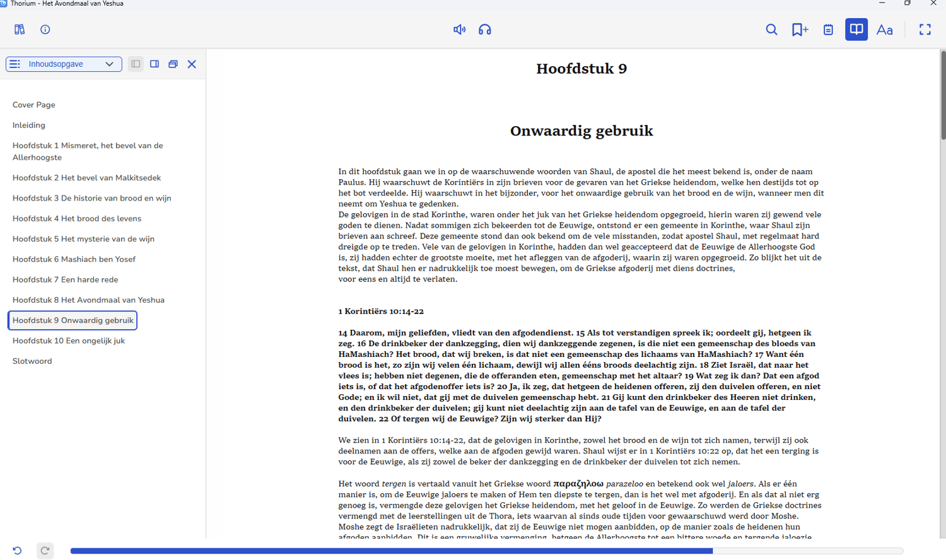Viewport: 946px width, 560px height.
Task: Select Slotwoord in contents
Action: coord(32,361)
